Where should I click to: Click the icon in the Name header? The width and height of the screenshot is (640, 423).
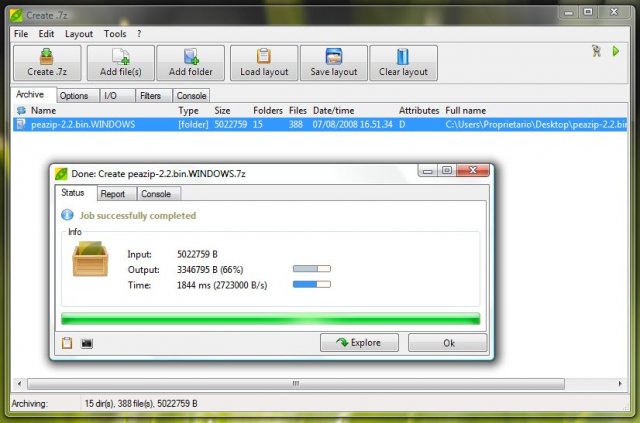tap(21, 110)
